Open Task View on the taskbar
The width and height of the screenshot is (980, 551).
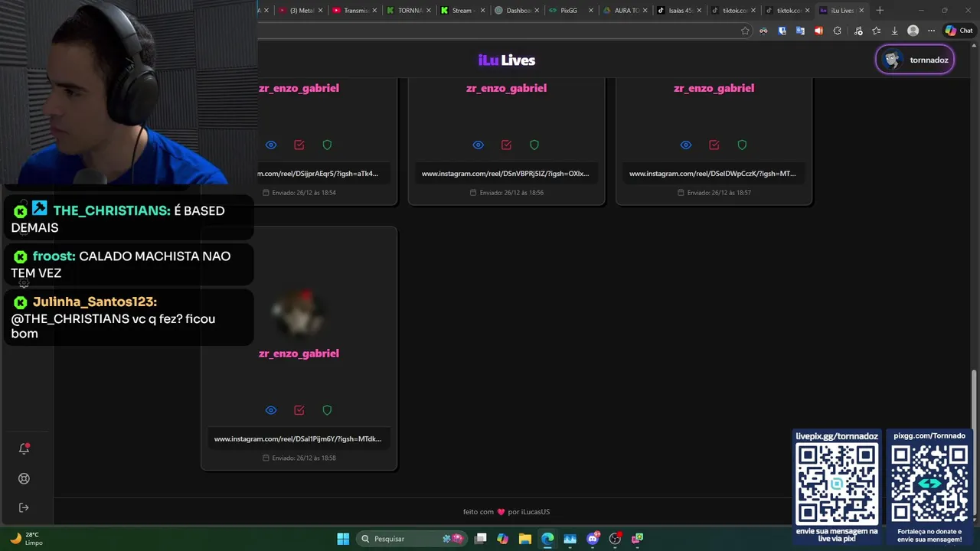point(480,539)
